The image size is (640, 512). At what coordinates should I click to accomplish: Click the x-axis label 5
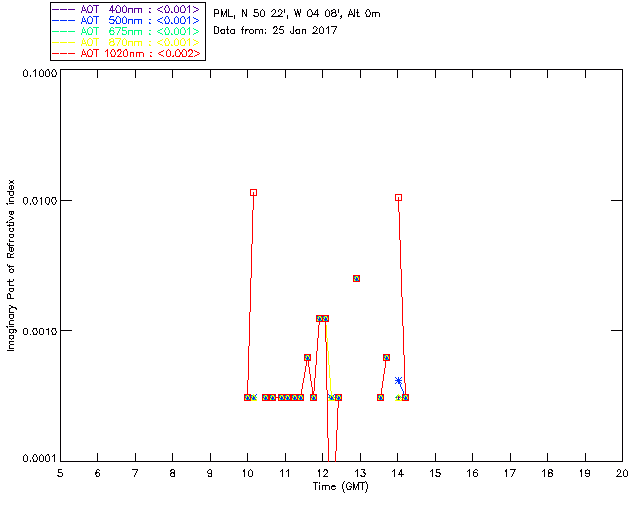pyautogui.click(x=60, y=473)
